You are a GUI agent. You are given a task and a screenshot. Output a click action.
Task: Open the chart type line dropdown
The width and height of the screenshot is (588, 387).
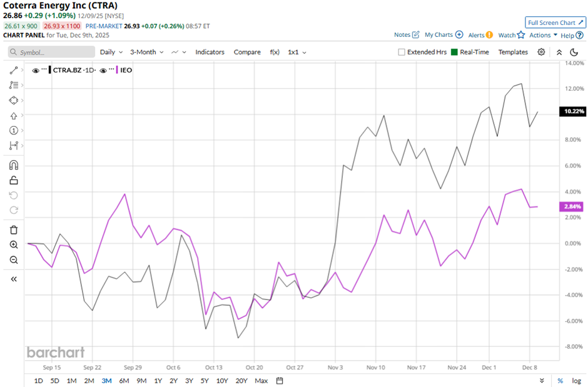pos(178,52)
